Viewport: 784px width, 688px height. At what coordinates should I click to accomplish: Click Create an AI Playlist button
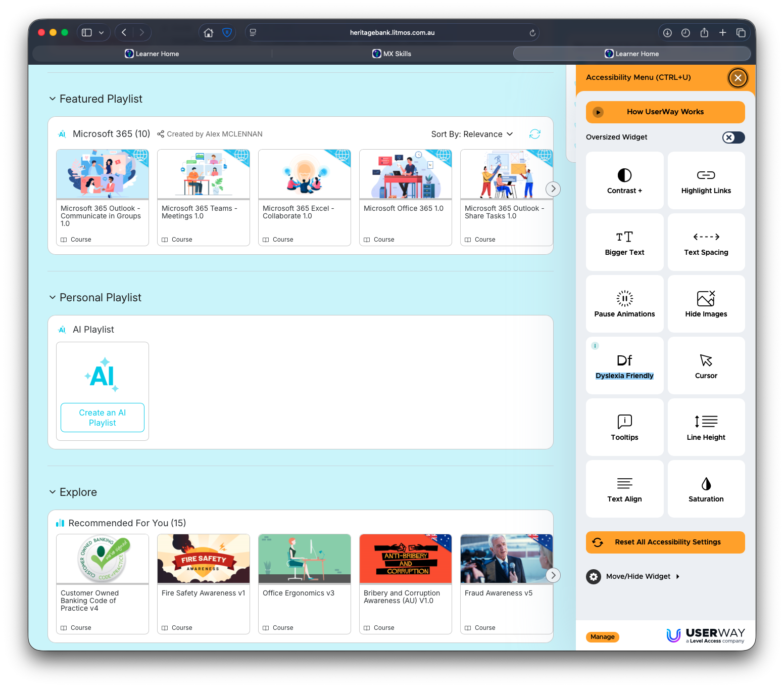[103, 418]
